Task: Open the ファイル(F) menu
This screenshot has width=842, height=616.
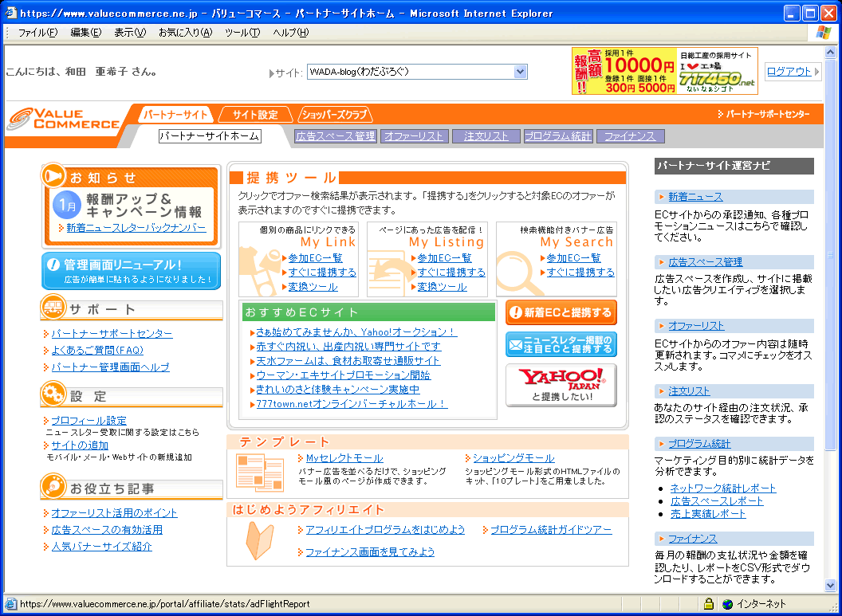Action: (x=37, y=33)
